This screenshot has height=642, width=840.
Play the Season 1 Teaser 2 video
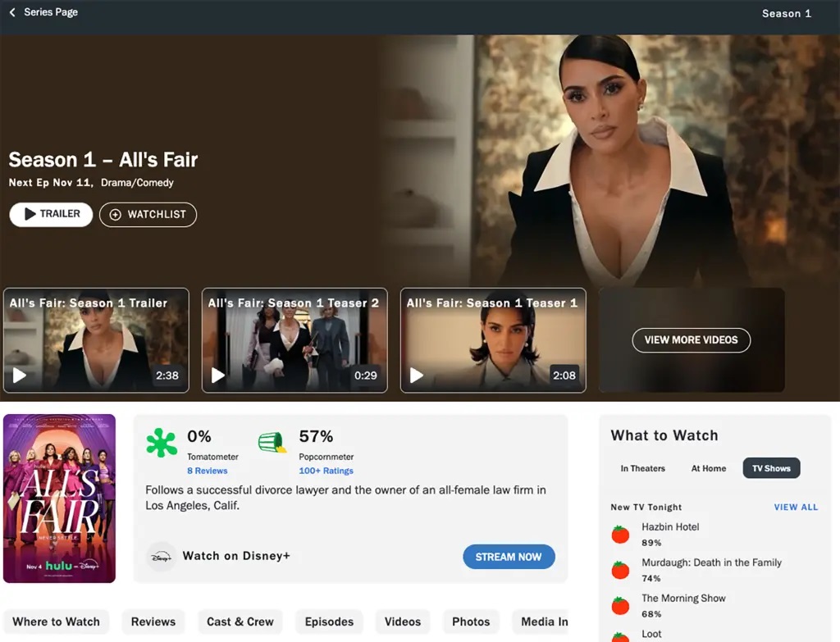[x=218, y=376]
